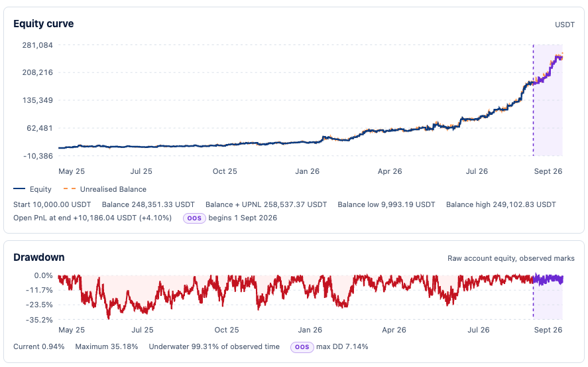
Task: Click 'Open PnL at end +10,186.04 USDT'
Action: click(93, 218)
